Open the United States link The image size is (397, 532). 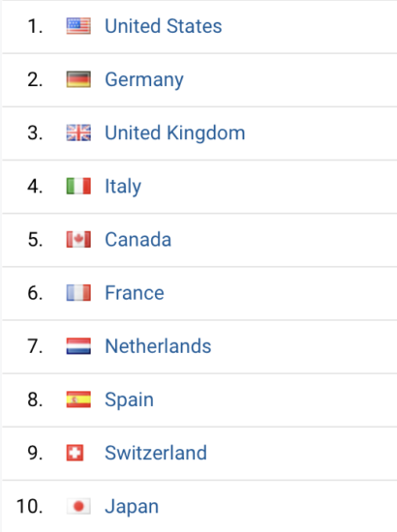[x=164, y=26]
